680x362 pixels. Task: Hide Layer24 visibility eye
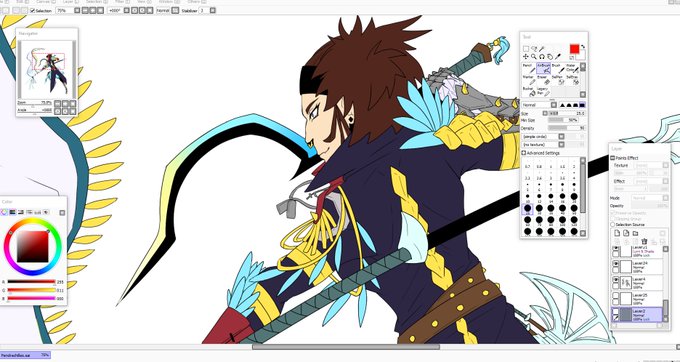tap(616, 264)
